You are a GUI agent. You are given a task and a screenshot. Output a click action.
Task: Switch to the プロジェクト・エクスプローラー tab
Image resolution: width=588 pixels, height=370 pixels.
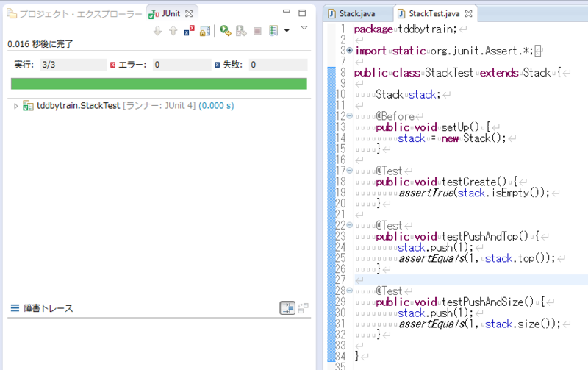[x=75, y=14]
